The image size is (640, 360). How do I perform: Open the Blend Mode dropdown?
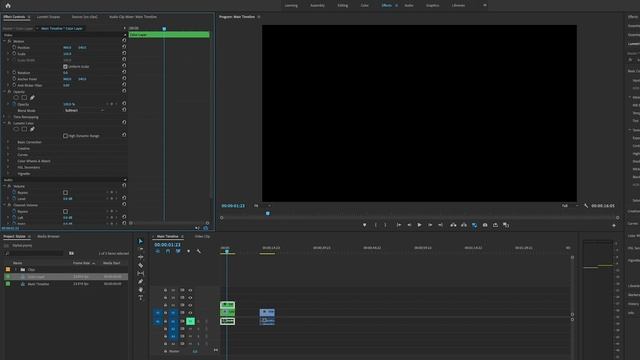[x=84, y=110]
